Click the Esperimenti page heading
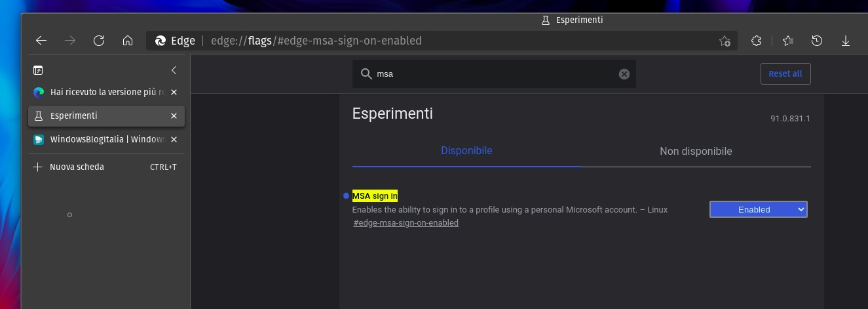The height and width of the screenshot is (309, 868). point(392,113)
